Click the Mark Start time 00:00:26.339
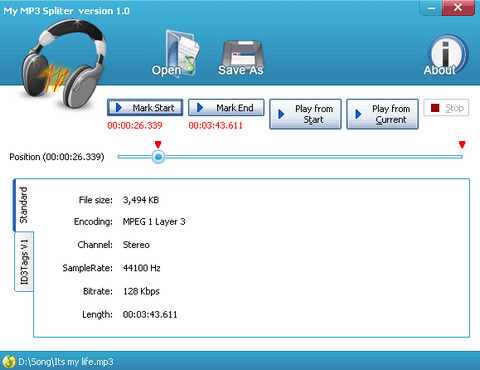This screenshot has width=480, height=370. 135,125
